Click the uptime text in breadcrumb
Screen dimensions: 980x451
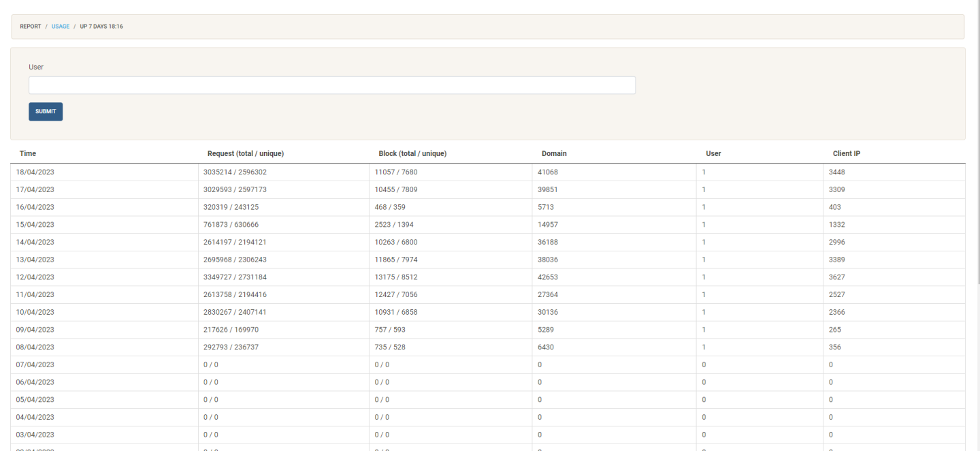pos(101,27)
